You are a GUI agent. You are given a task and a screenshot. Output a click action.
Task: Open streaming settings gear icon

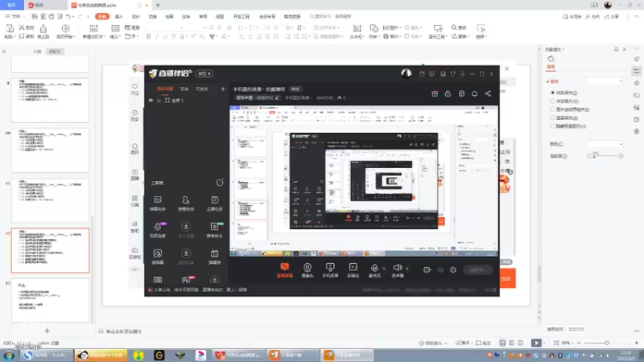tap(453, 269)
